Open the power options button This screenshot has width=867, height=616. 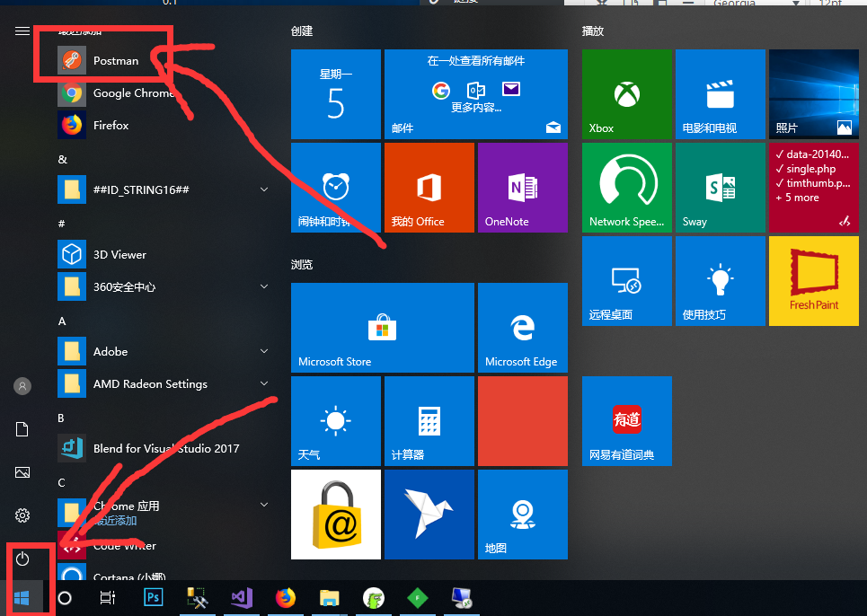coord(22,559)
